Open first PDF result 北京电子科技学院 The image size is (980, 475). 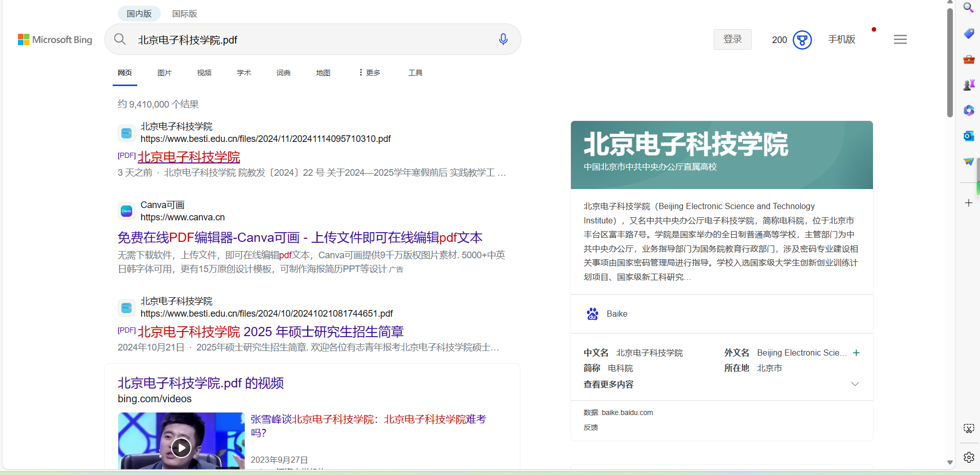pyautogui.click(x=189, y=157)
